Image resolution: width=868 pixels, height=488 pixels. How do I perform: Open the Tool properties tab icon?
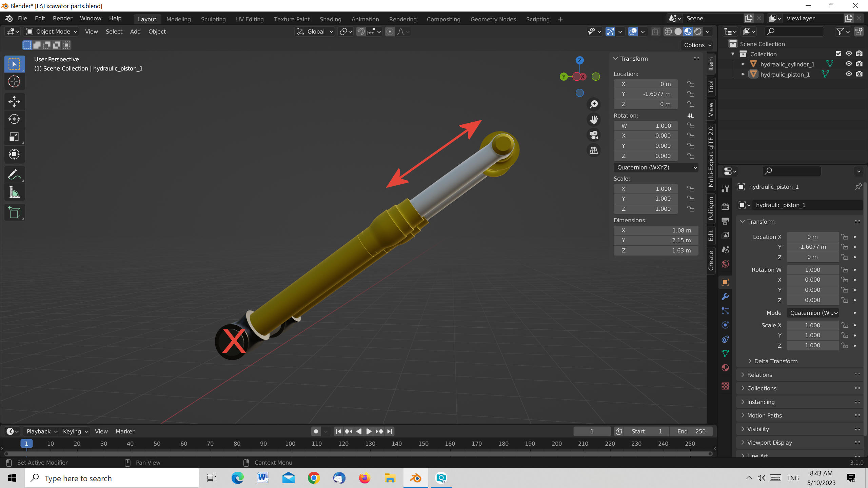[x=725, y=189]
